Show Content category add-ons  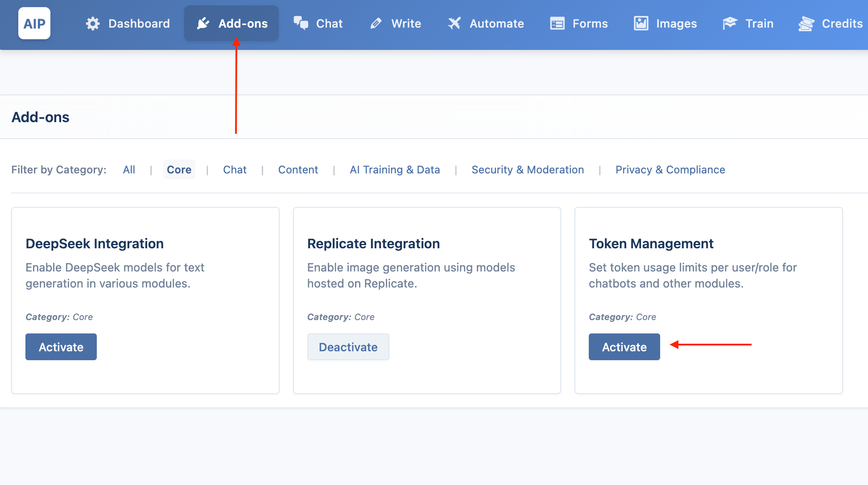(x=298, y=170)
